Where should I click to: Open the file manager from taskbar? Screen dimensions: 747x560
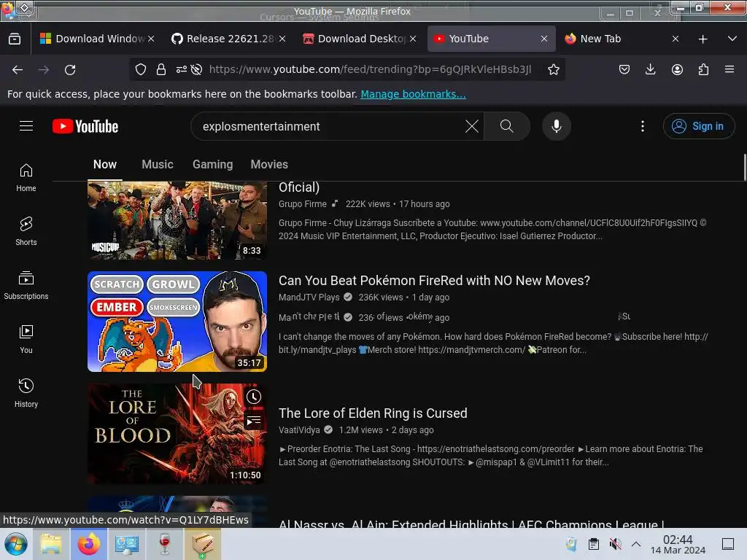point(51,544)
